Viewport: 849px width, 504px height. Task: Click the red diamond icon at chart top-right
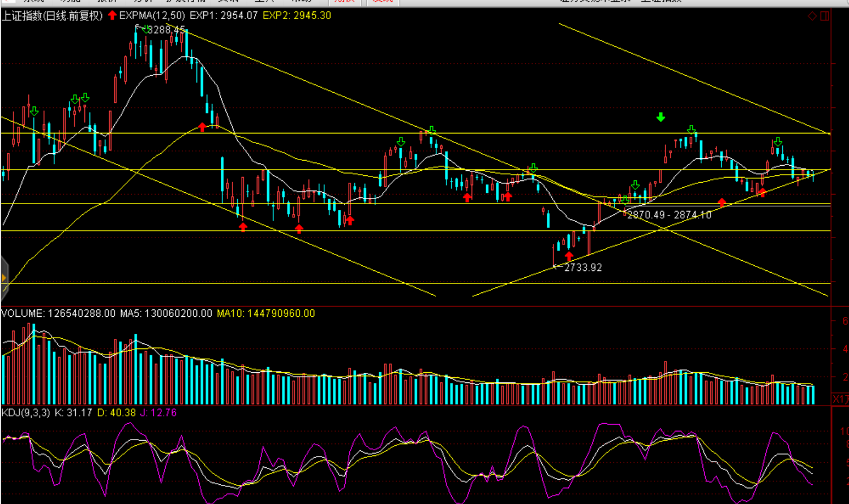click(x=812, y=16)
